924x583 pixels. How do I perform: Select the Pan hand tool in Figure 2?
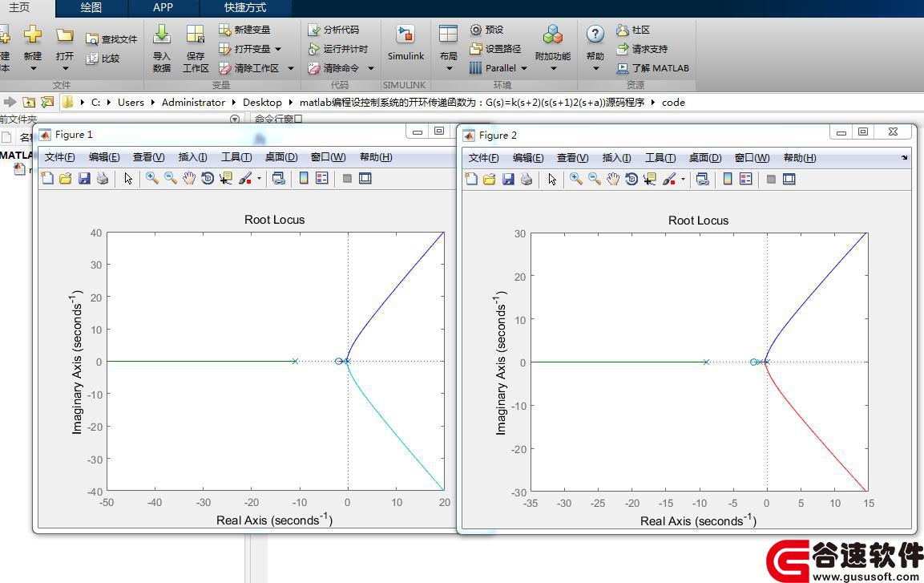point(613,179)
